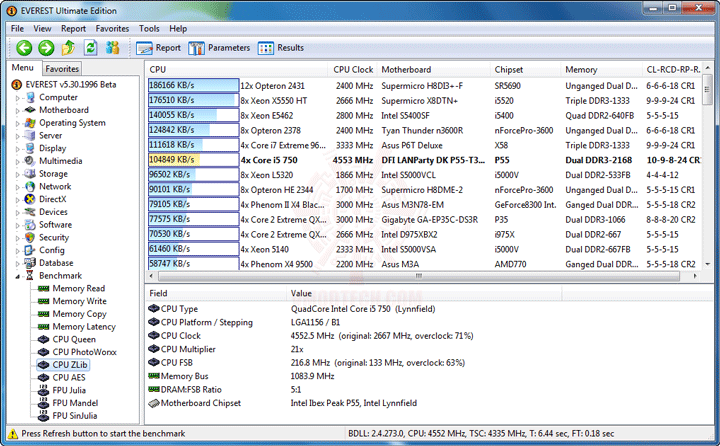This screenshot has height=446, width=720.
Task: Expand the Computer tree node
Action: click(x=17, y=98)
